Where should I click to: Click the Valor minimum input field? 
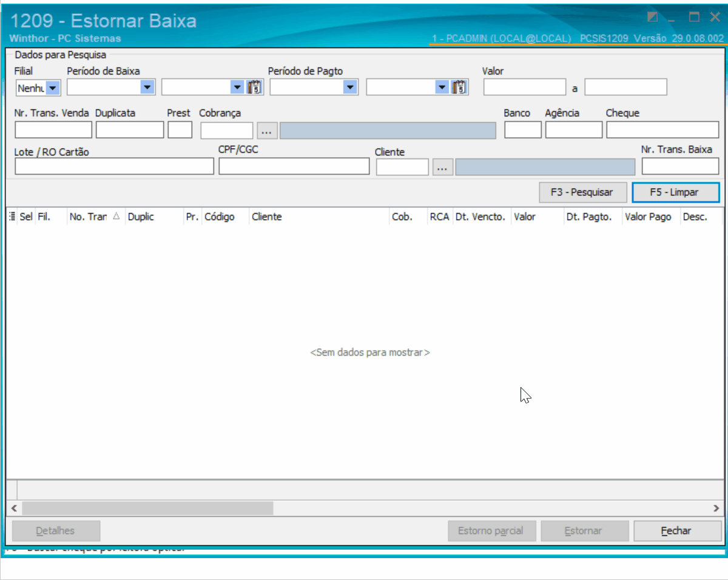525,87
